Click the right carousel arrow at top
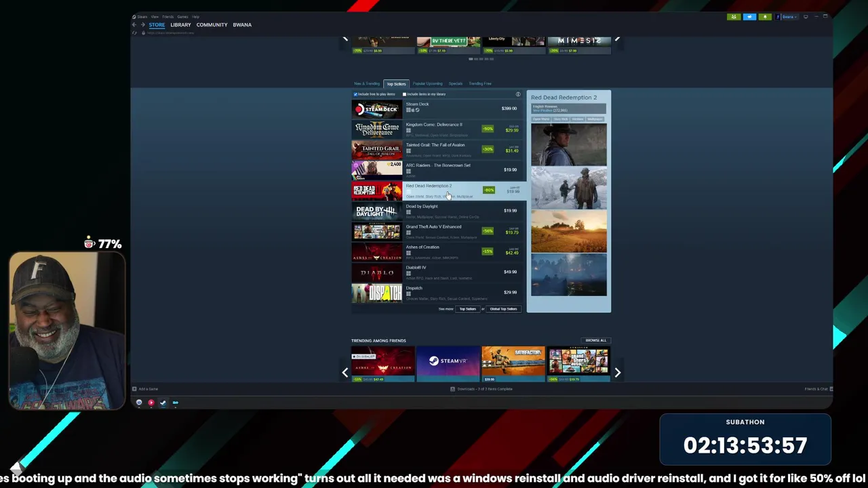 (617, 39)
